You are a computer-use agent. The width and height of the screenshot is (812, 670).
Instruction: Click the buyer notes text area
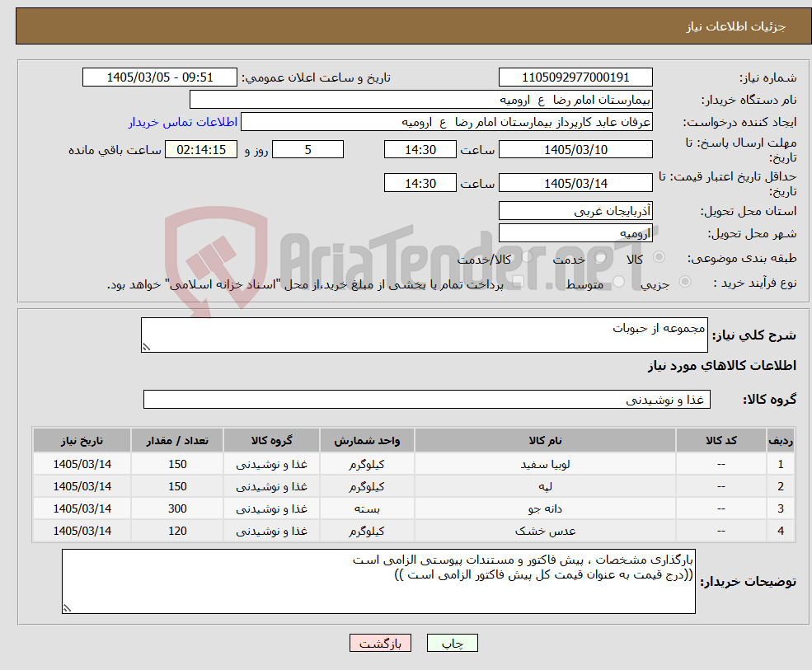click(x=378, y=582)
